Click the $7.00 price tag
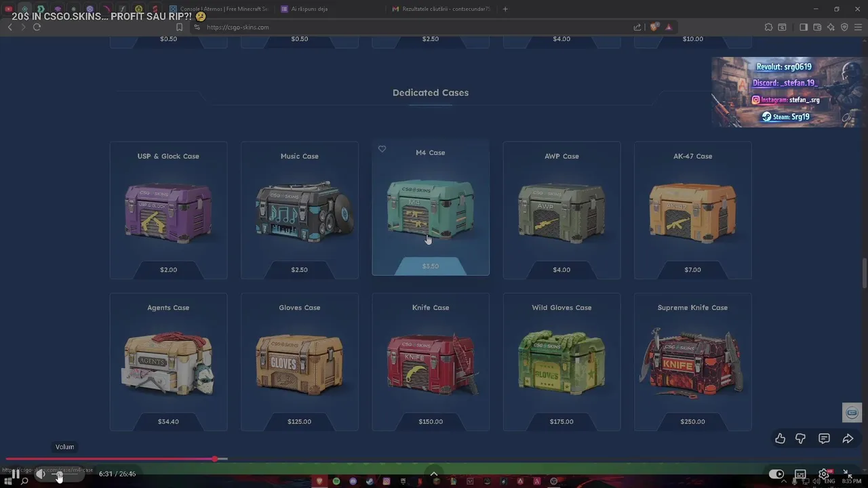This screenshot has height=488, width=868. point(692,270)
